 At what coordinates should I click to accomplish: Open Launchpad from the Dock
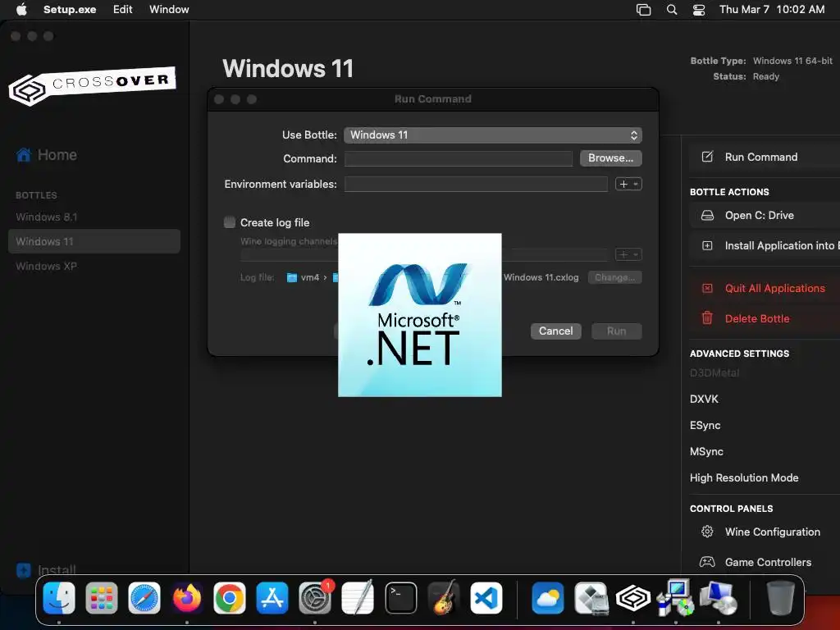pyautogui.click(x=101, y=598)
